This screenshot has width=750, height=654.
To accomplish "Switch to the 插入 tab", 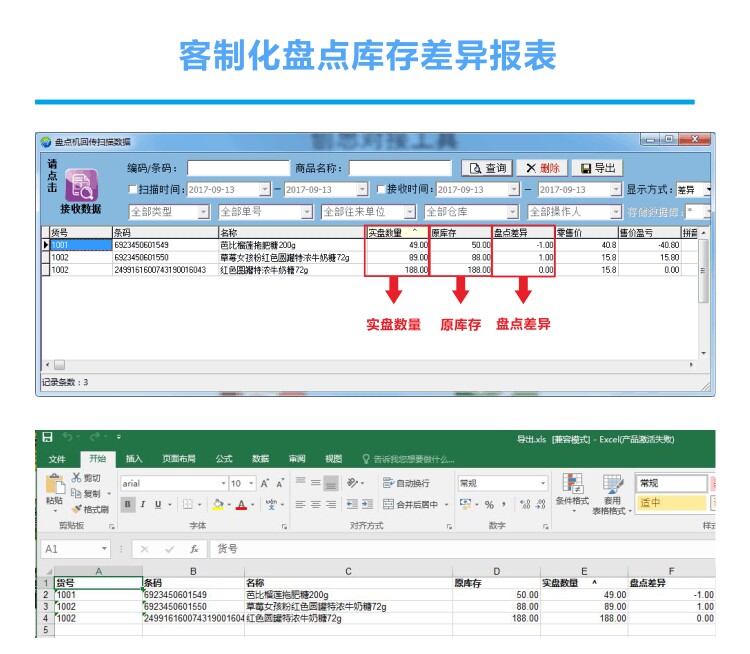I will 134,459.
